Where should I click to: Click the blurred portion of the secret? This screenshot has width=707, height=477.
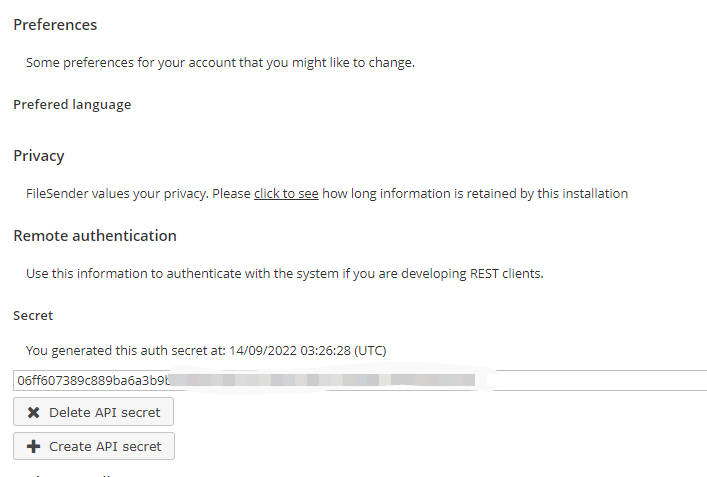[320, 381]
